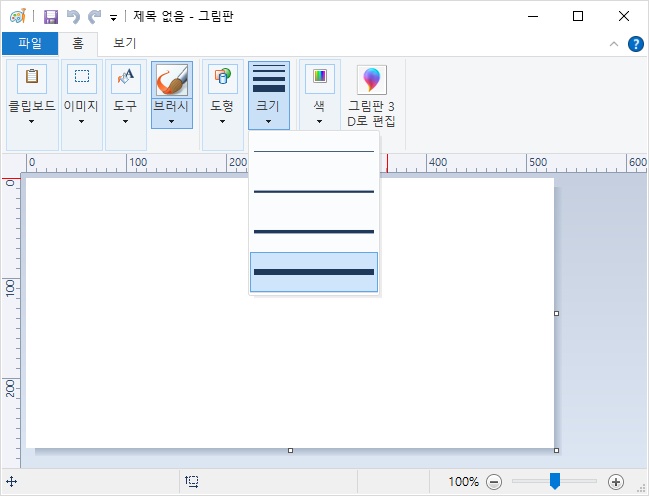649x496 pixels.
Task: Click the cursor position crosshair status icon
Action: (12, 482)
